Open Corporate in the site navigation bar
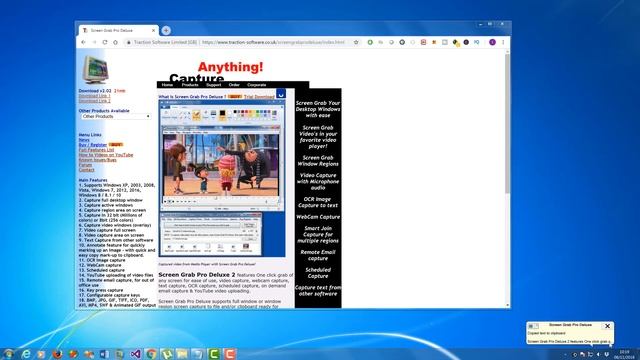This screenshot has width=640, height=360. click(257, 85)
